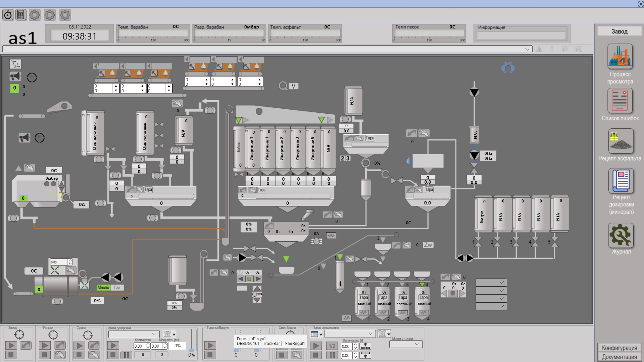Click the burner 0.00 value input field

(x=59, y=262)
